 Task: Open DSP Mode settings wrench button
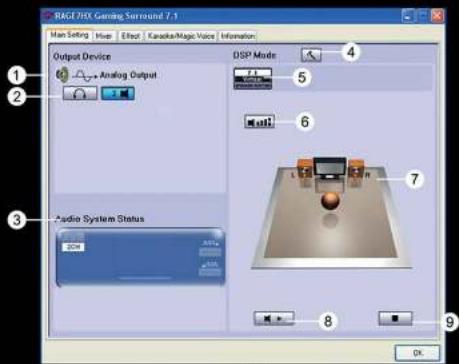tap(311, 55)
